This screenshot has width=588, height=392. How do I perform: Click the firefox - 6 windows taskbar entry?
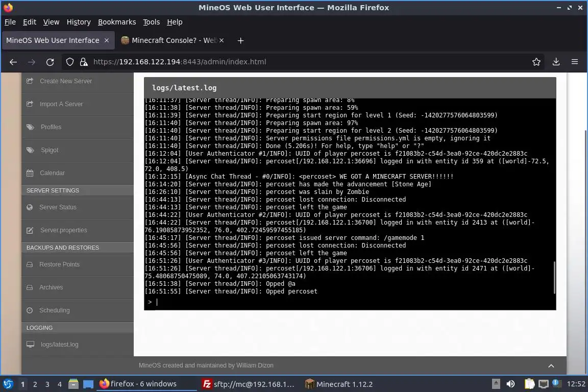(146, 384)
